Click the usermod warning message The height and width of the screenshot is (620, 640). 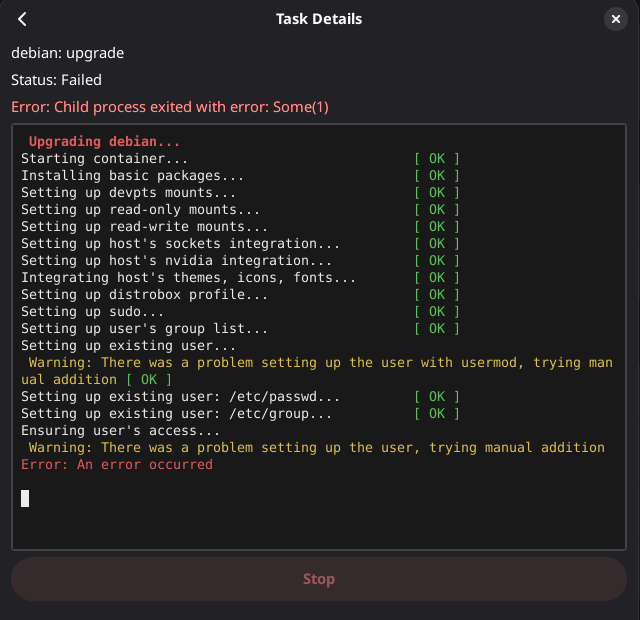317,371
